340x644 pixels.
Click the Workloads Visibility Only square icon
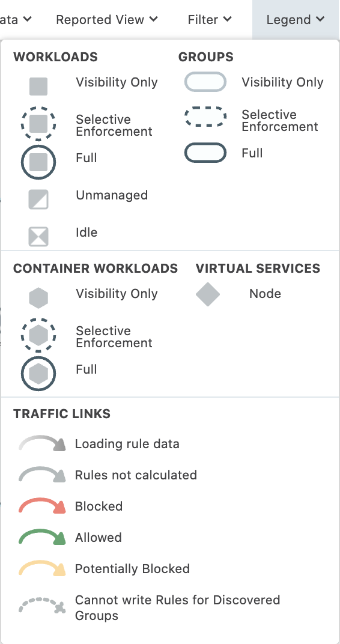[x=38, y=87]
